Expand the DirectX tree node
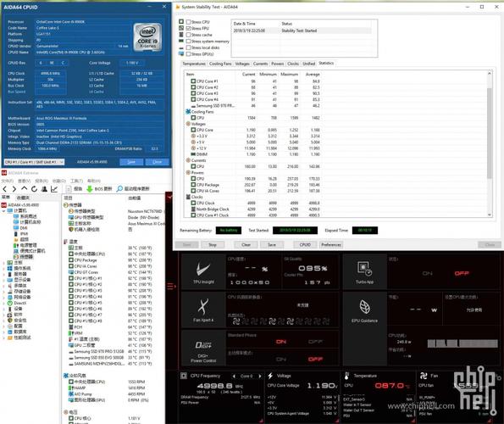The height and width of the screenshot is (424, 504). coord(4,304)
